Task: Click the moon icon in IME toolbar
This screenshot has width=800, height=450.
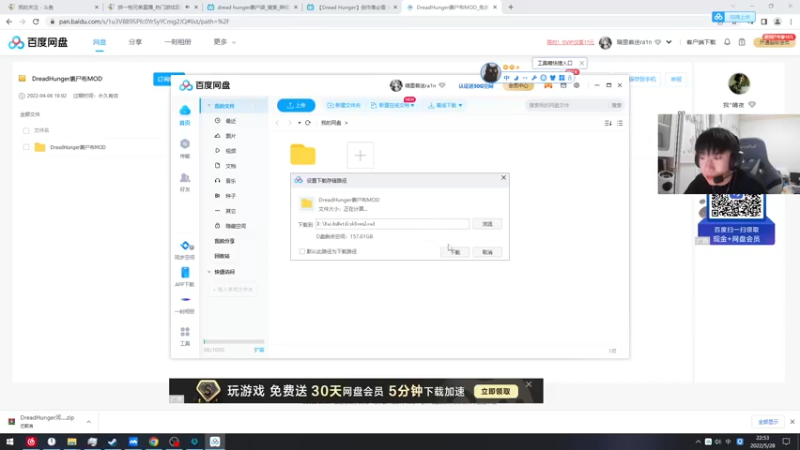Action: pos(516,78)
